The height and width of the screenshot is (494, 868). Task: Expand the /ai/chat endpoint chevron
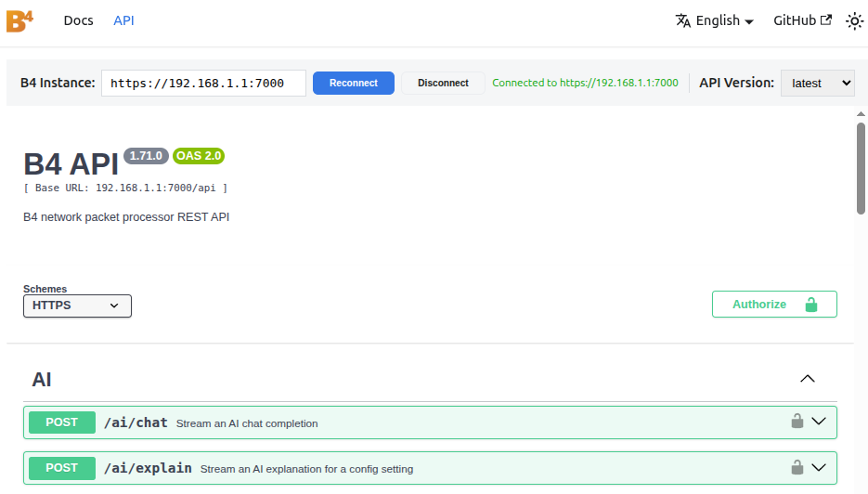point(819,422)
